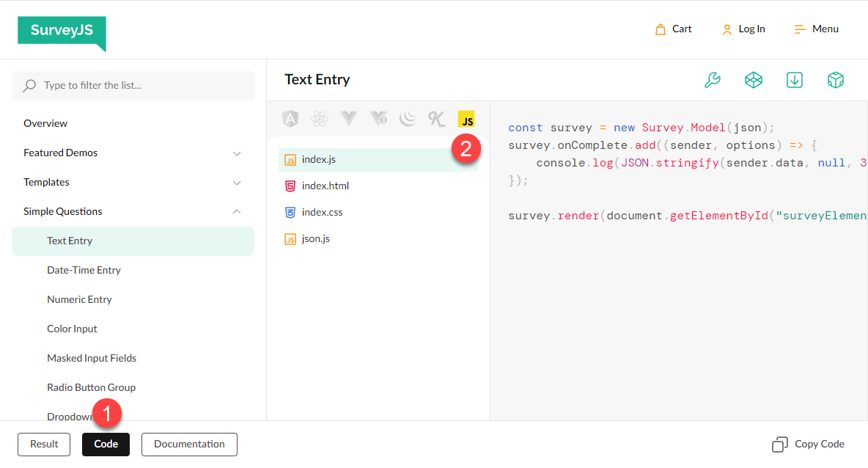Open the site Menu
Screen dimensions: 868x468
coord(816,29)
